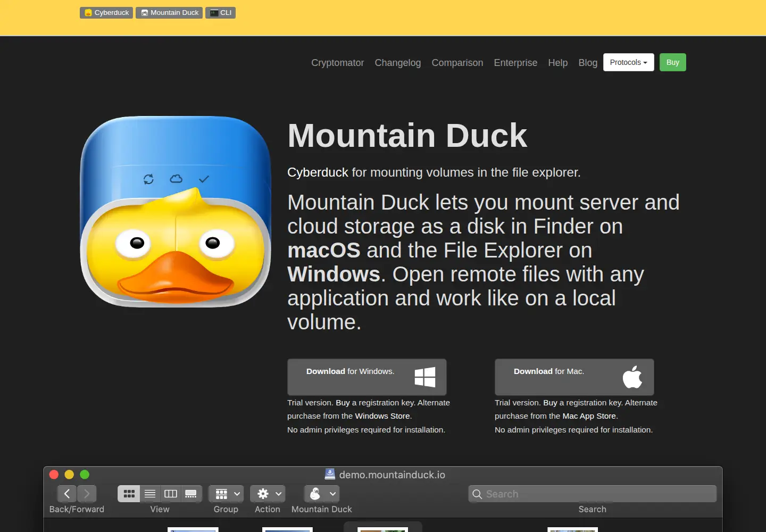
Task: Click the Back arrow in Finder
Action: coord(67,494)
